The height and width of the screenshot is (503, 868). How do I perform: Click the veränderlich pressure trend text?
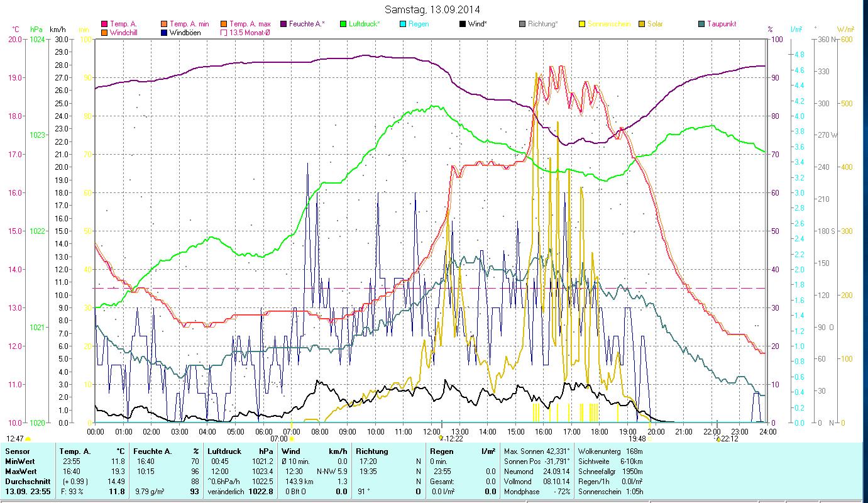click(x=225, y=491)
